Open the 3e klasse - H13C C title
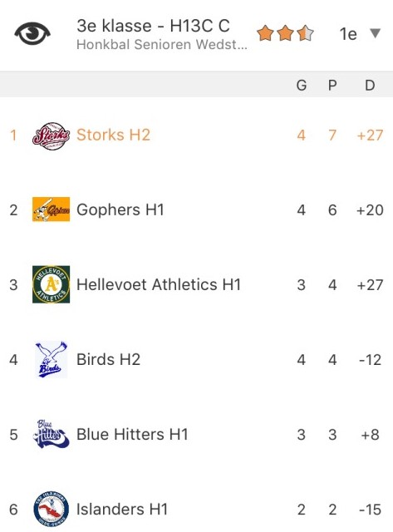This screenshot has height=532, width=393. [x=153, y=26]
